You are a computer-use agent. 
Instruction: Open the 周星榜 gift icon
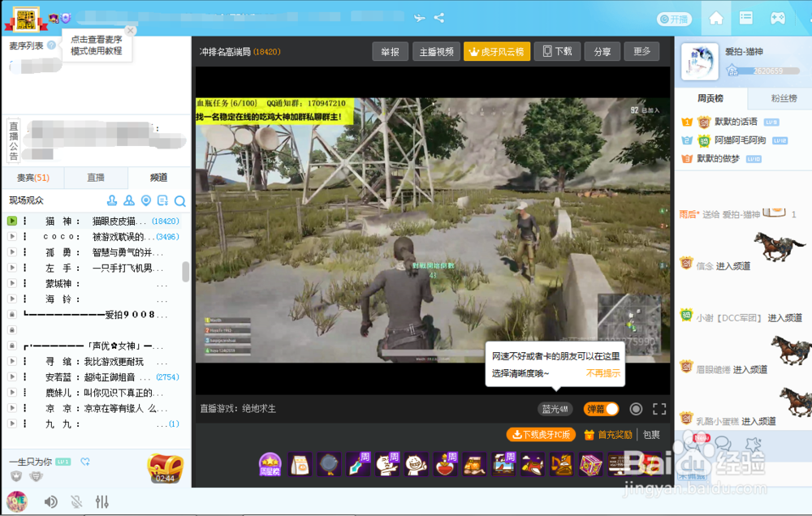coord(270,464)
